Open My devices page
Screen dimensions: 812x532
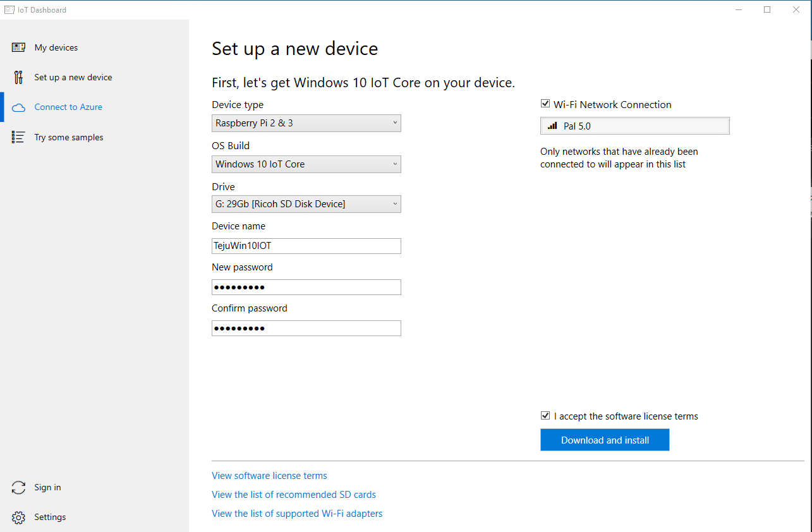click(x=94, y=47)
